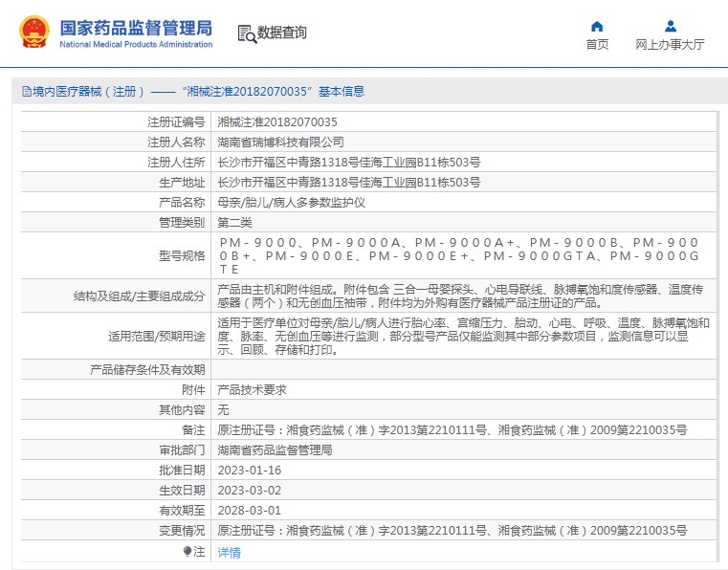Image resolution: width=728 pixels, height=570 pixels.
Task: Select the PM-9000 model list text
Action: click(x=459, y=255)
